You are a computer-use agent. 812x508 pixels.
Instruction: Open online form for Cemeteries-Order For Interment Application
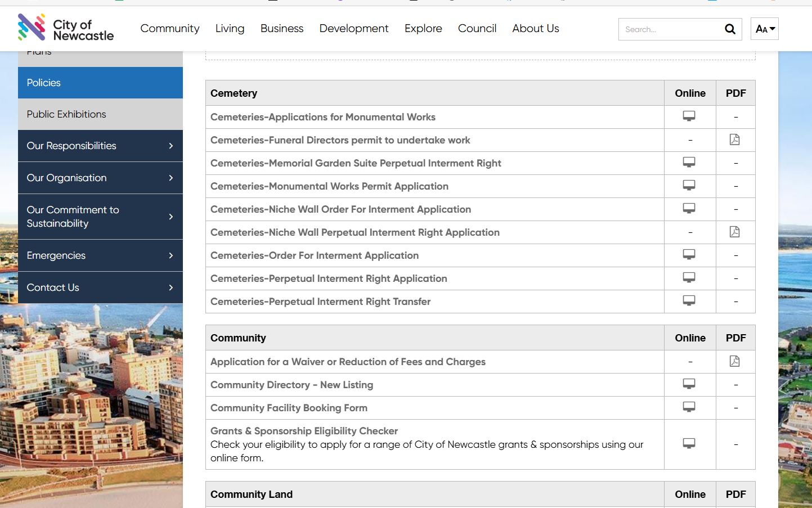pyautogui.click(x=689, y=254)
